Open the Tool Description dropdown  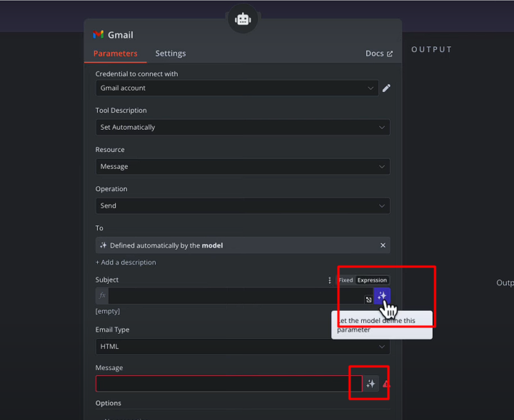tap(243, 128)
